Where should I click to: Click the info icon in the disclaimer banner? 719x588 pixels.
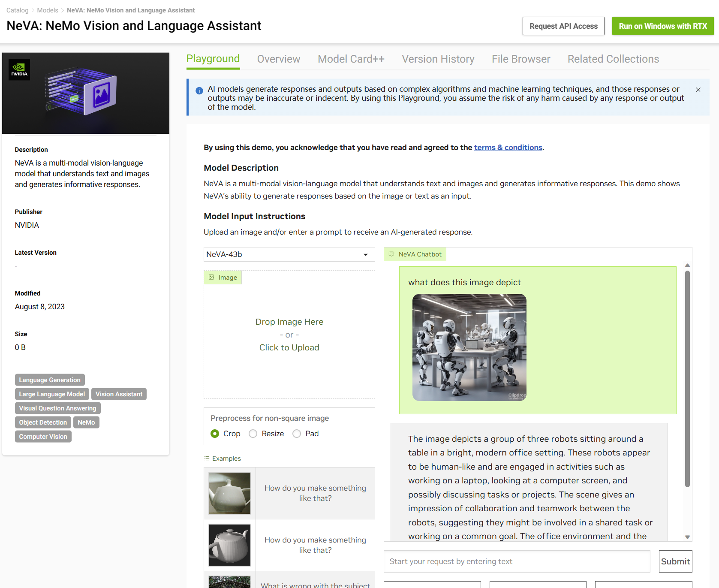pyautogui.click(x=199, y=91)
